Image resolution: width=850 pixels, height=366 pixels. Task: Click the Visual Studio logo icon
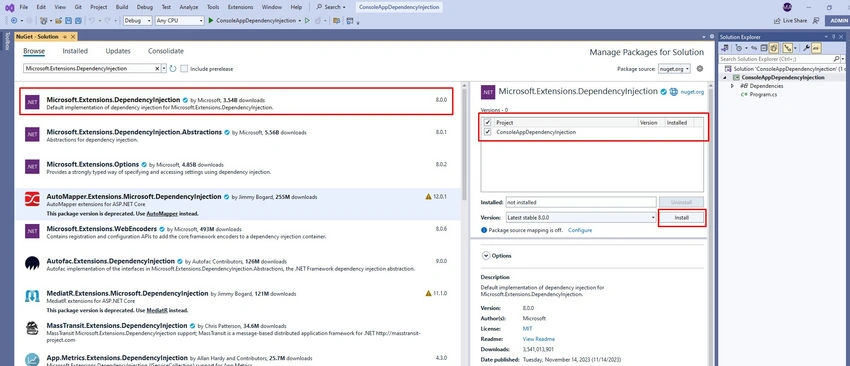[9, 7]
